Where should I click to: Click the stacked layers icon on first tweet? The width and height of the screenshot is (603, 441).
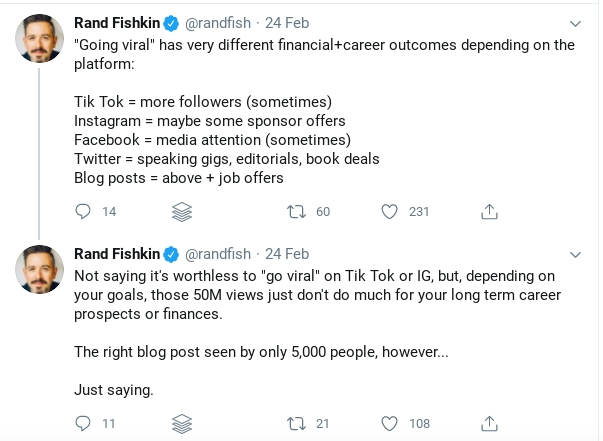pos(181,211)
